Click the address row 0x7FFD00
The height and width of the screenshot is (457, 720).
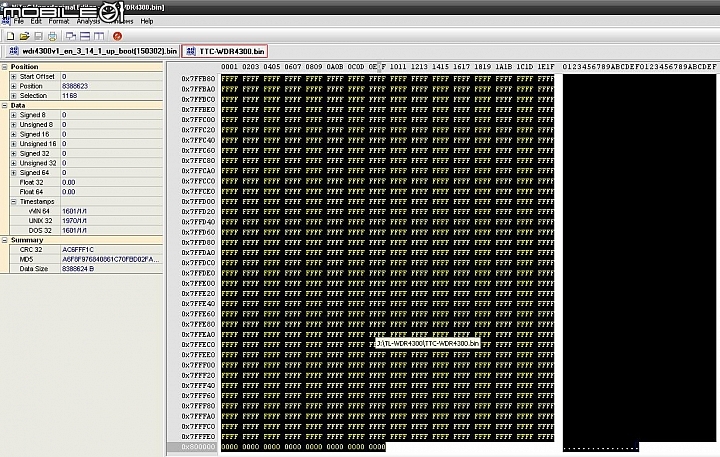198,201
